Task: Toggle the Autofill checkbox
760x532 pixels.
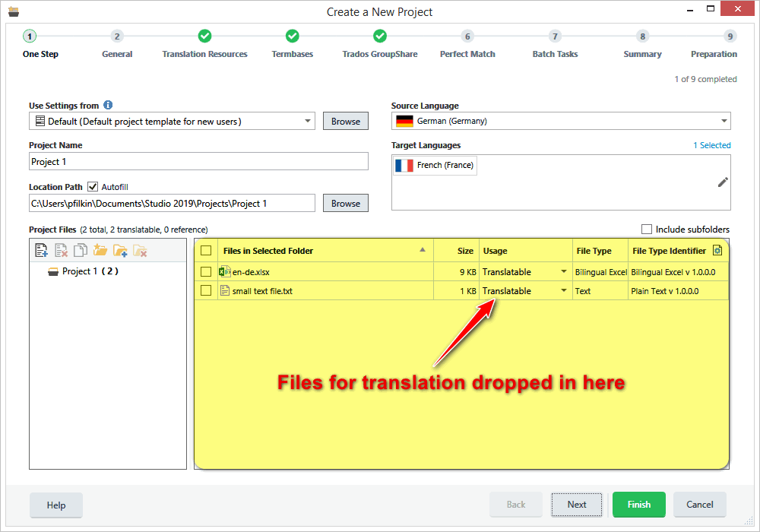Action: tap(93, 186)
